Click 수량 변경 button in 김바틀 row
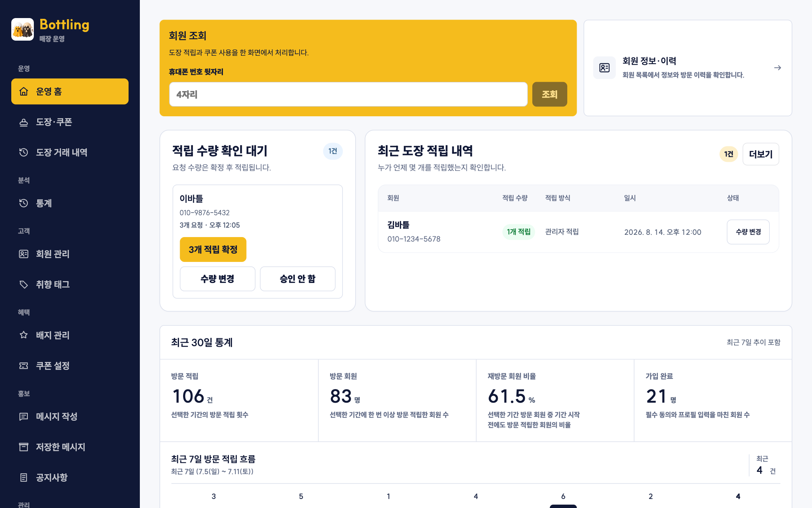 (748, 232)
